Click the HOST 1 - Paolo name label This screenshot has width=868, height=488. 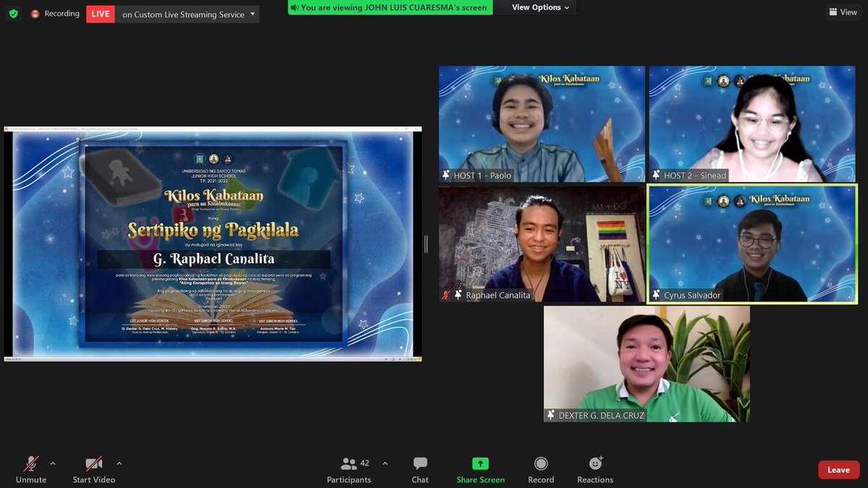482,176
